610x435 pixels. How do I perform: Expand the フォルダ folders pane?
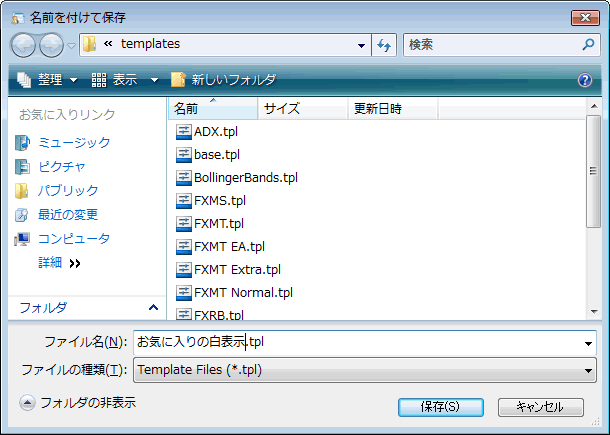point(153,308)
